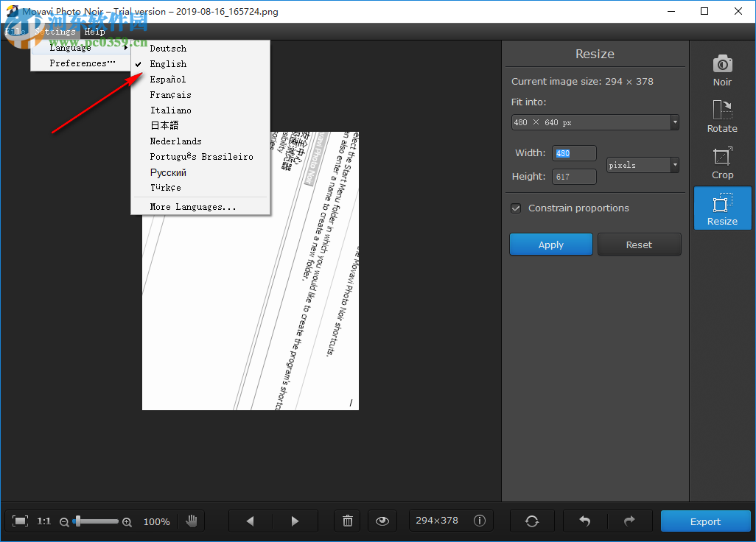Check the English language option
This screenshot has height=542, width=756.
pos(168,63)
